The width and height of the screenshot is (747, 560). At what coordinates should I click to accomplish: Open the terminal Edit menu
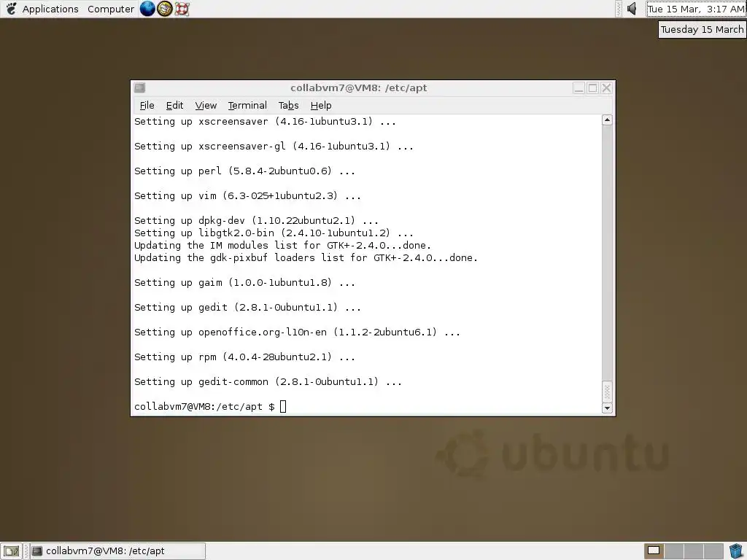point(174,105)
